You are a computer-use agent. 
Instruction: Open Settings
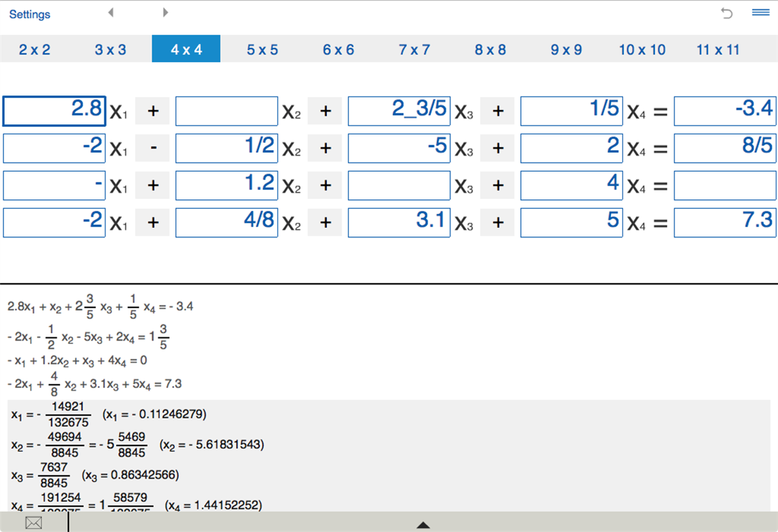[x=29, y=14]
